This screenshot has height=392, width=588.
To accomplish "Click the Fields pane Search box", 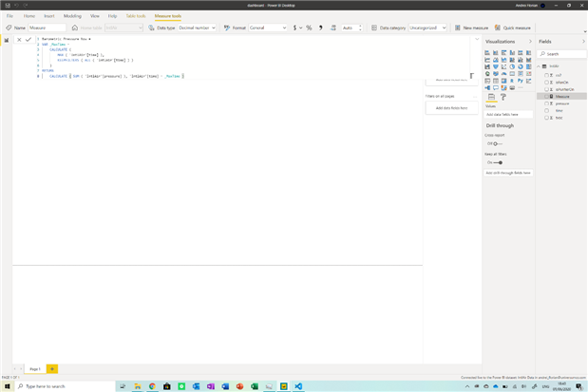I will click(561, 54).
